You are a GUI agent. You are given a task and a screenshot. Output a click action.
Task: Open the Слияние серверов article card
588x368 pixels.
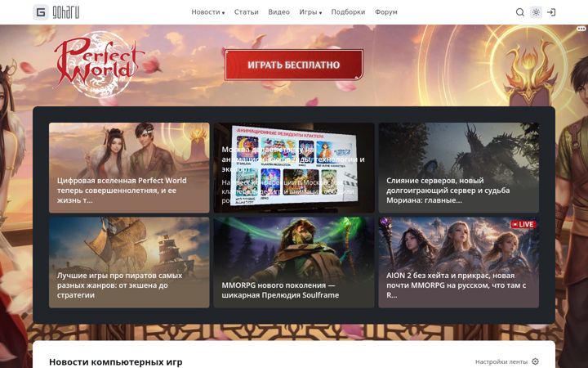pyautogui.click(x=459, y=168)
